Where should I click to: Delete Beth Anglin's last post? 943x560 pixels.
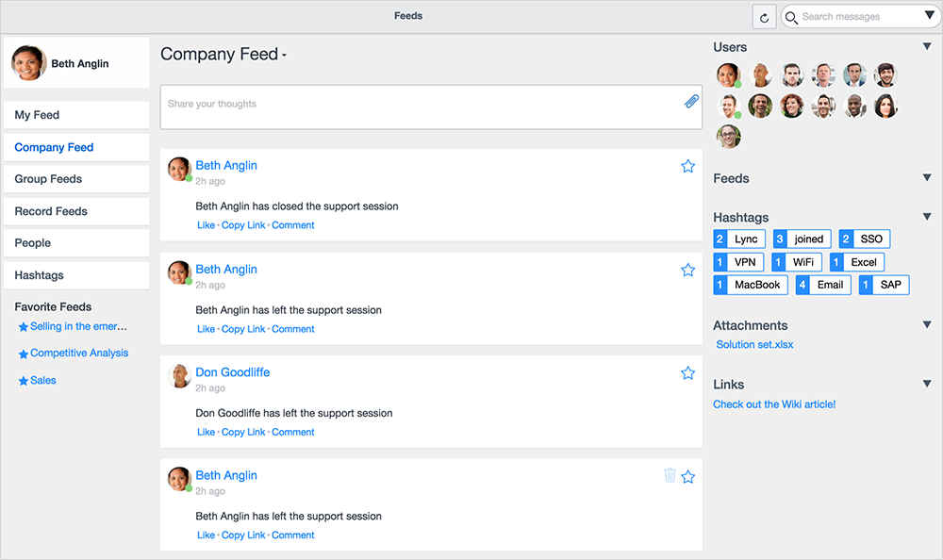pyautogui.click(x=670, y=476)
